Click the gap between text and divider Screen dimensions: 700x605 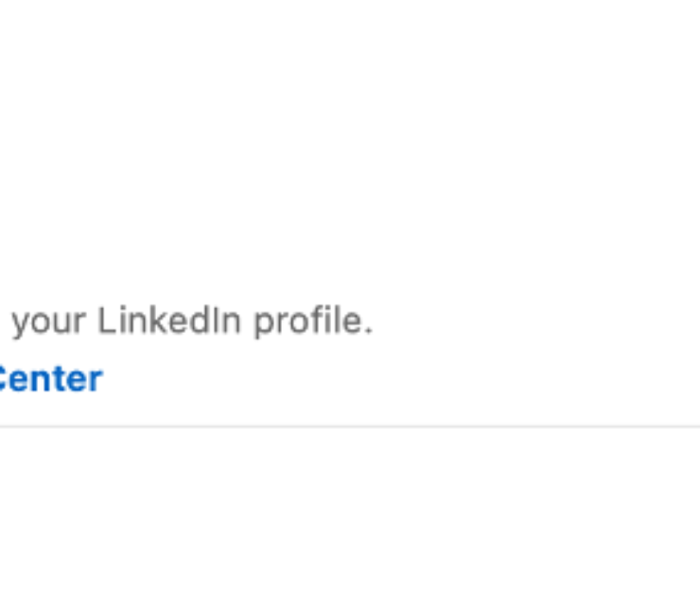pyautogui.click(x=350, y=408)
